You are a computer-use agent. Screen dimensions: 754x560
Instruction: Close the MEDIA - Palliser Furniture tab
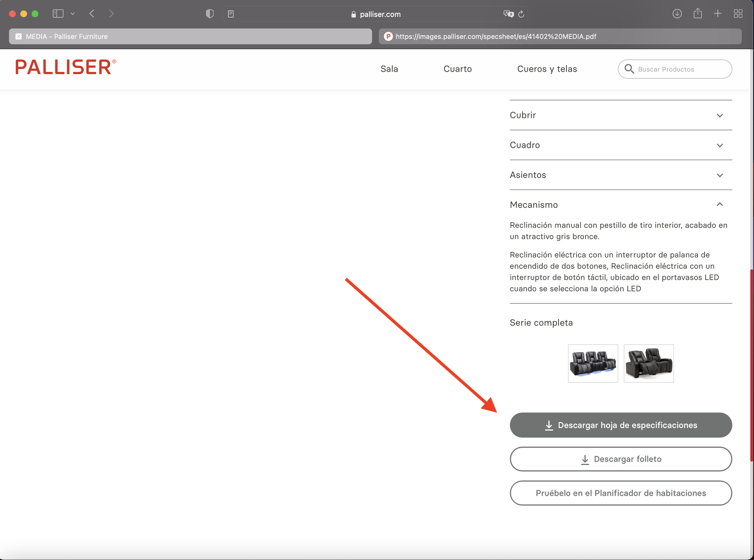19,36
